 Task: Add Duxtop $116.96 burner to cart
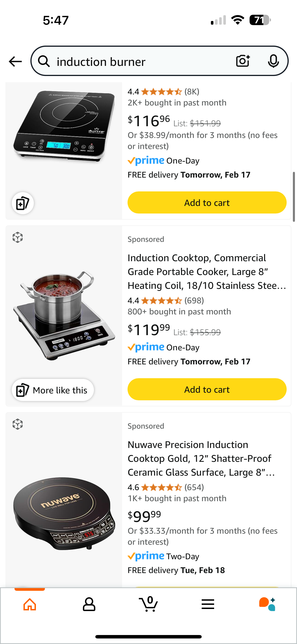(x=207, y=202)
